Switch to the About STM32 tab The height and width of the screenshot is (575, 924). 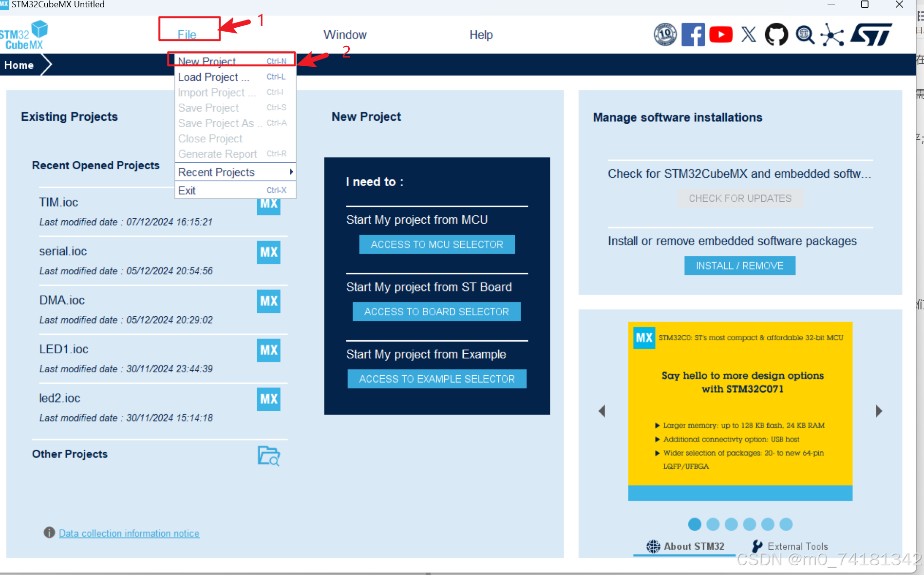click(684, 546)
